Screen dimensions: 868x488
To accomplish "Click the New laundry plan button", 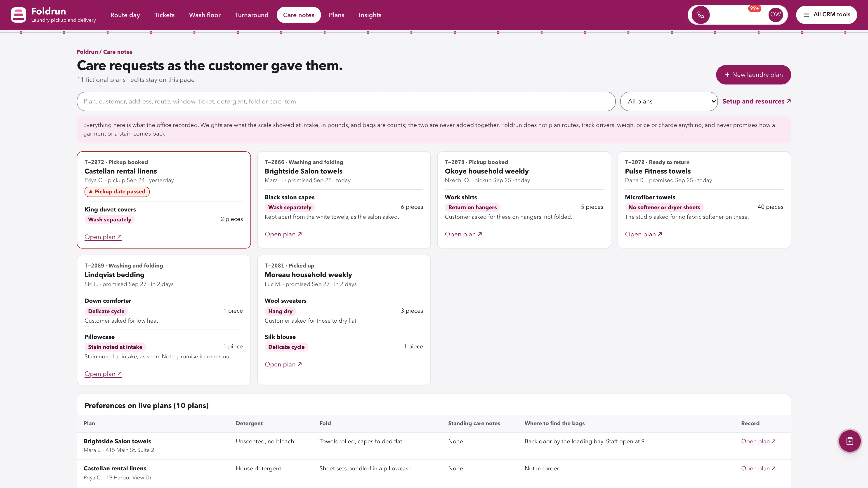I will 753,75.
